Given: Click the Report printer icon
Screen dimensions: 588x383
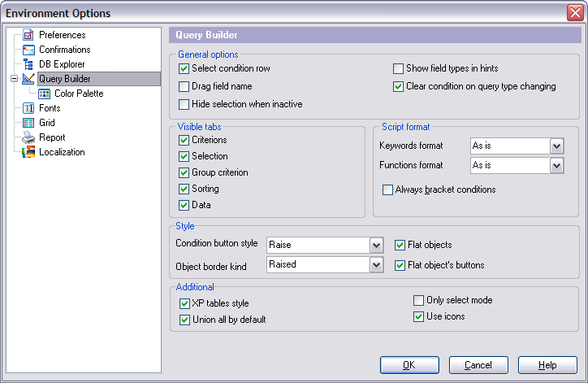Looking at the screenshot, I should (28, 137).
